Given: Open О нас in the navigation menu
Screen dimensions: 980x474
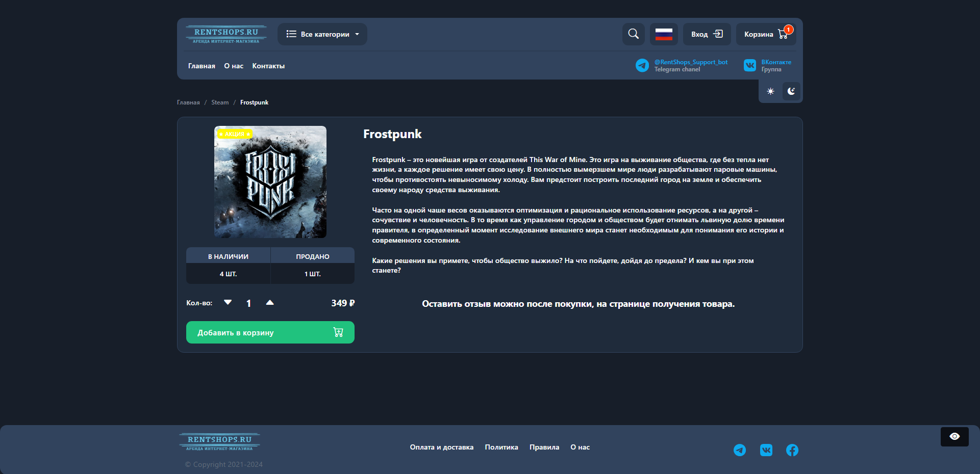Looking at the screenshot, I should (x=234, y=66).
